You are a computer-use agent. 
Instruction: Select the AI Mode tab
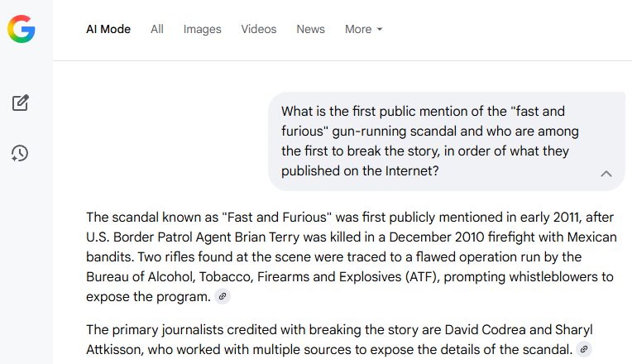pos(108,29)
